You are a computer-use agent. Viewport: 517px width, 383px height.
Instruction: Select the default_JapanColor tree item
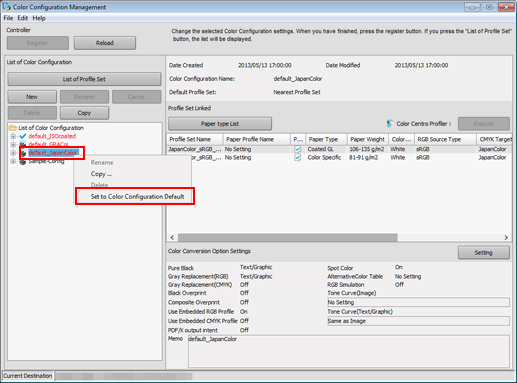click(53, 153)
